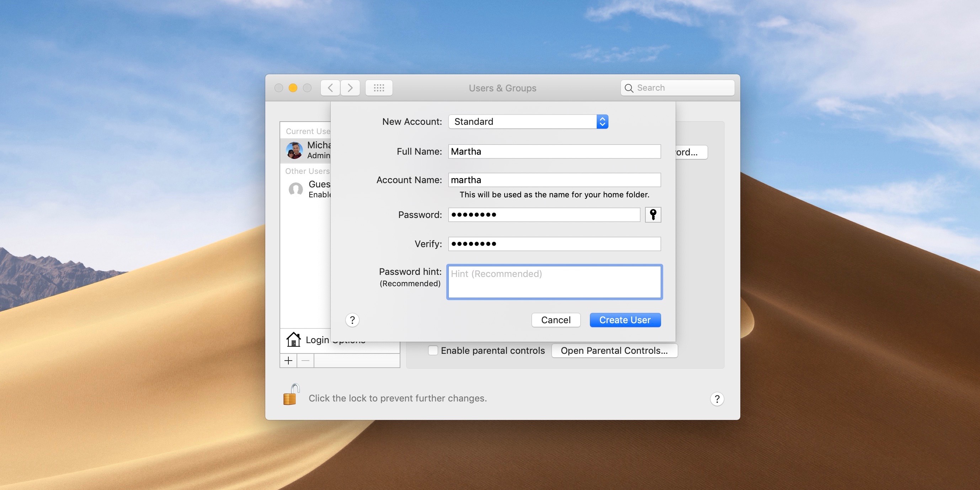Select the Guest user avatar

tap(295, 189)
